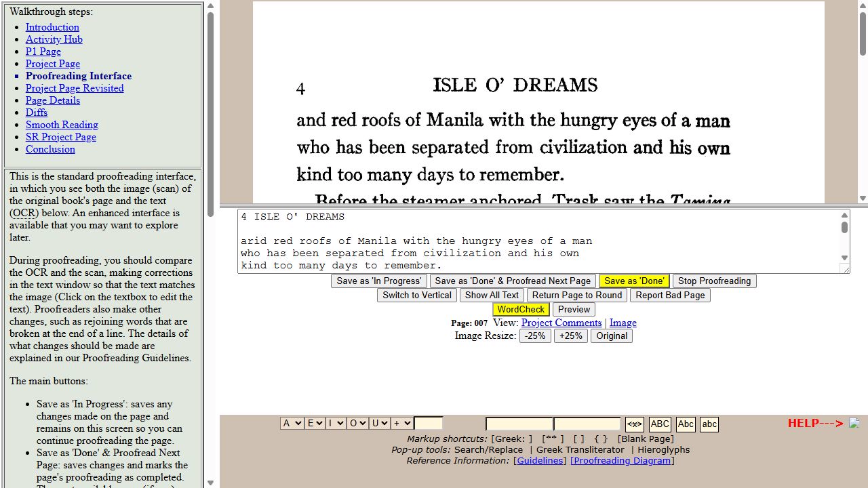Reset image size with Original button
The image size is (868, 488).
tap(612, 336)
